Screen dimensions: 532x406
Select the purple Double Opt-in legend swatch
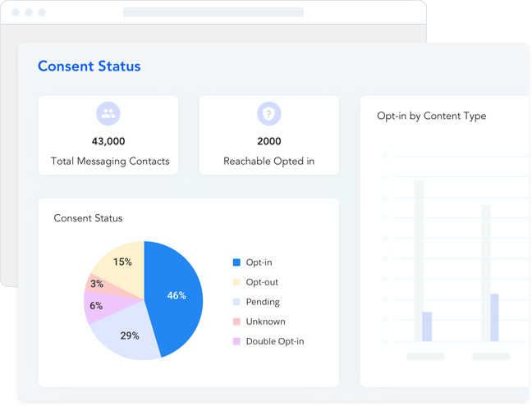(236, 341)
